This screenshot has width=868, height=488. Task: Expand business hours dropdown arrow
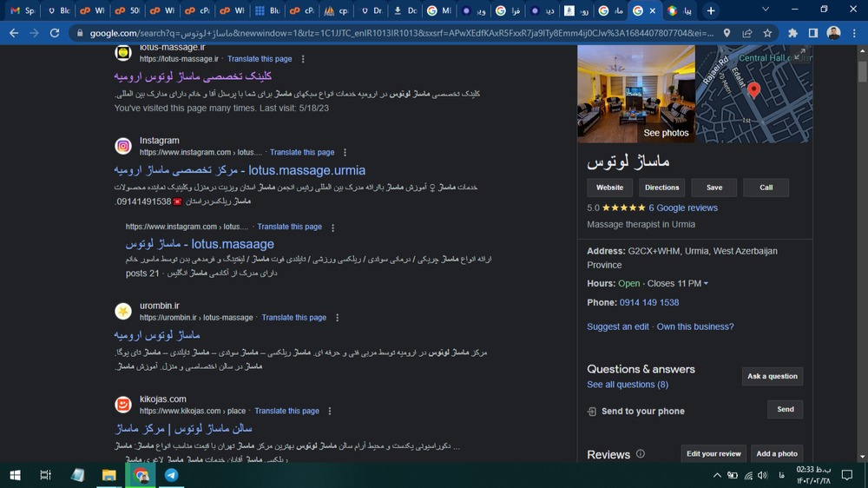[x=706, y=284]
